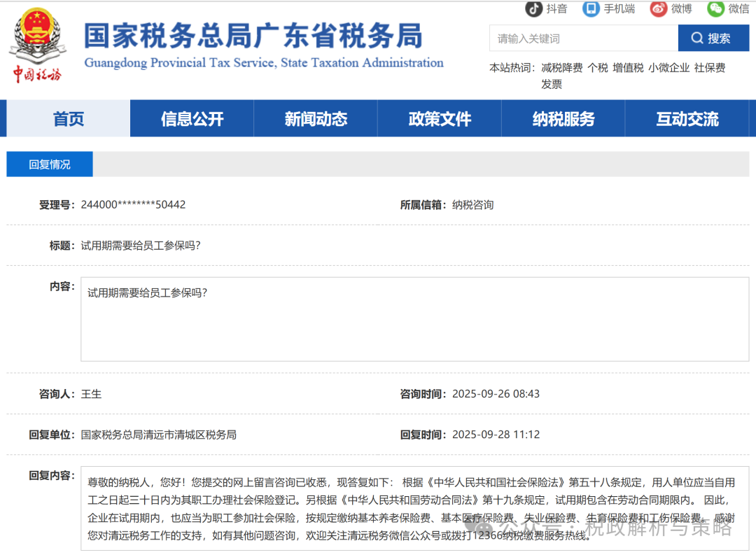Navigate to 互动交流 section

(687, 119)
